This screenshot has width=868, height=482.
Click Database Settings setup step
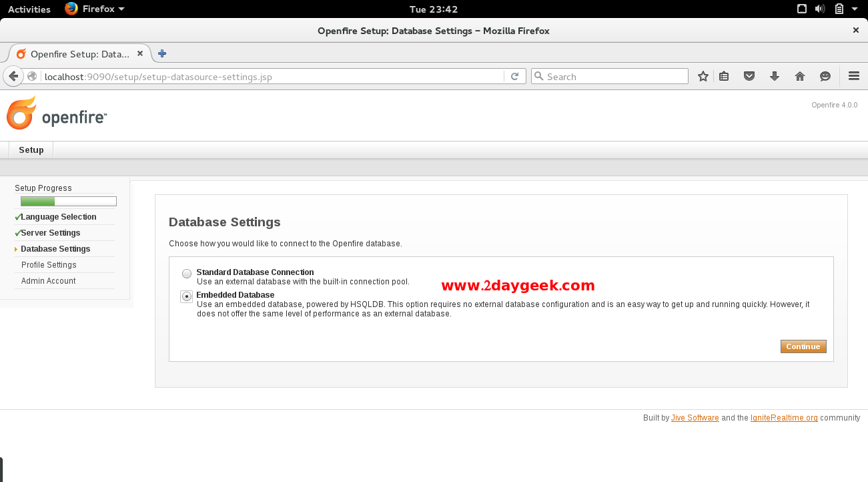55,249
